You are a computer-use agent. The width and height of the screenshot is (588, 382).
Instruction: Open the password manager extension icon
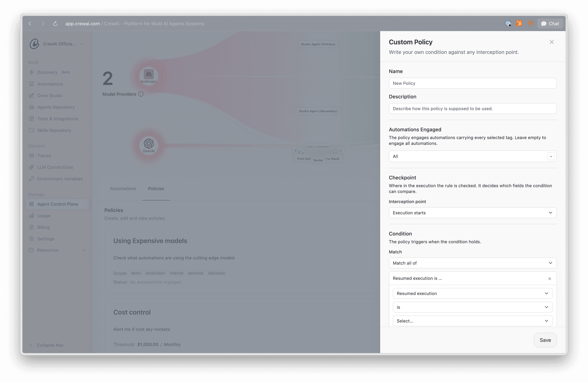(508, 24)
